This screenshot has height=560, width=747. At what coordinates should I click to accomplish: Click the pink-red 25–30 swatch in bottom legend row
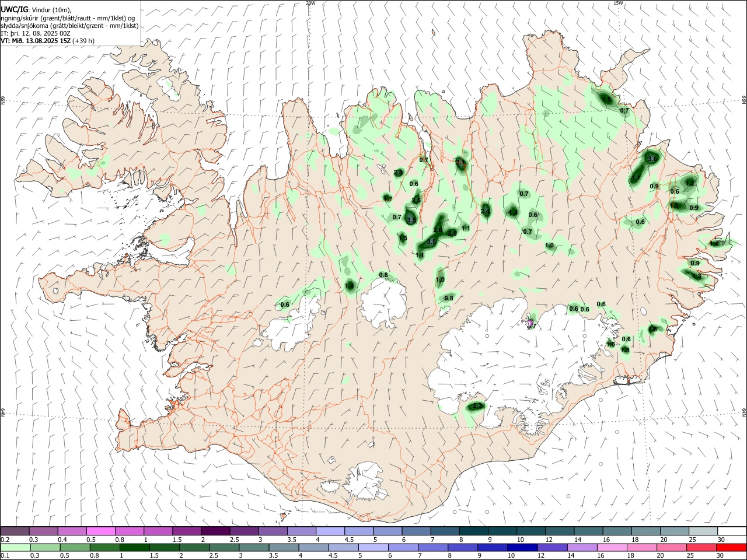(x=702, y=548)
